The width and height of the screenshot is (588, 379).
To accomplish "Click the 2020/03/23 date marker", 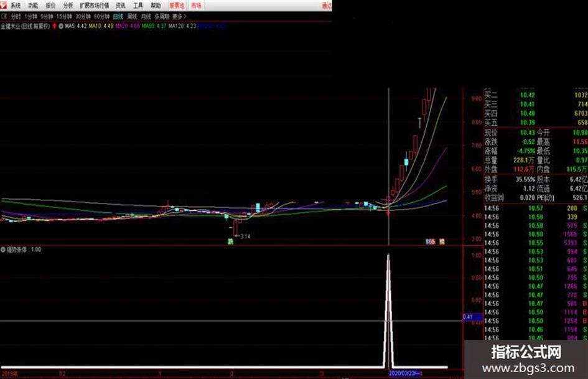I will pos(405,373).
